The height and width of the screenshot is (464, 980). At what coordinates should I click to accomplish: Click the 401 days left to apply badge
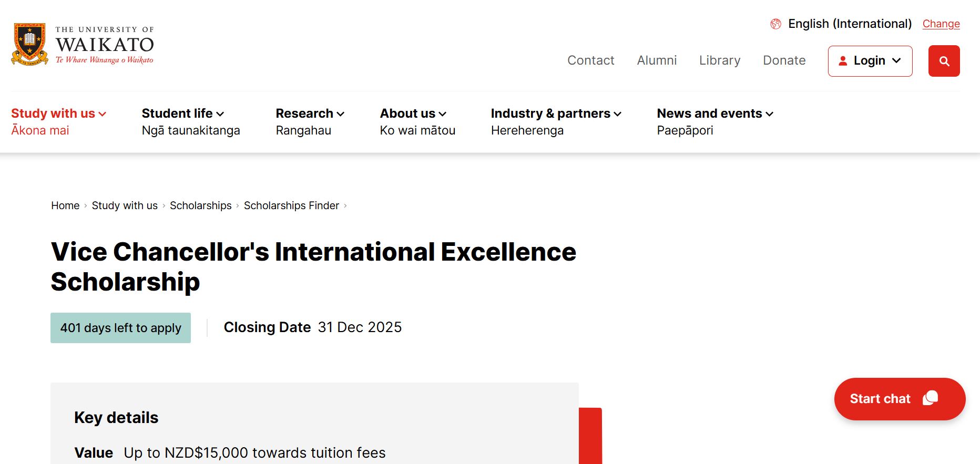tap(120, 328)
